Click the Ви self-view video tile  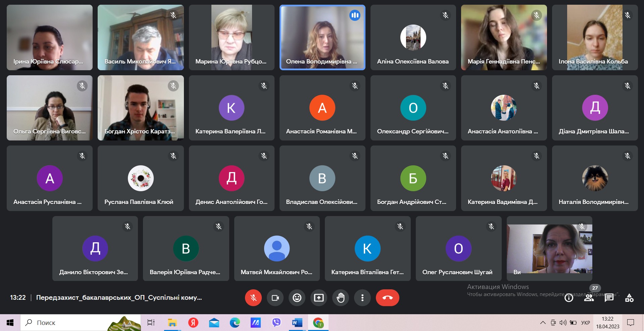coord(549,249)
